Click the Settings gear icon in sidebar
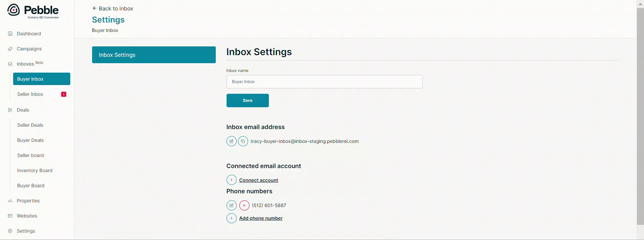 (x=10, y=231)
